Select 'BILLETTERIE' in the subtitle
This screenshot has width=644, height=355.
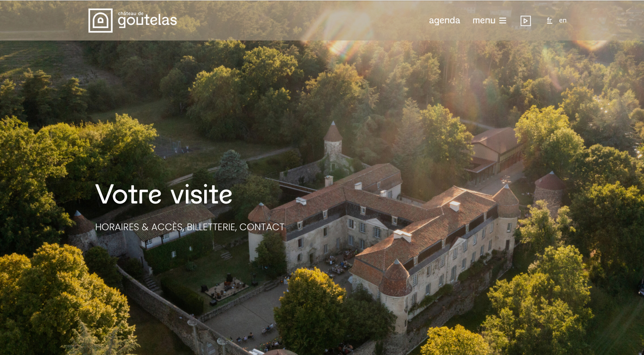point(211,227)
